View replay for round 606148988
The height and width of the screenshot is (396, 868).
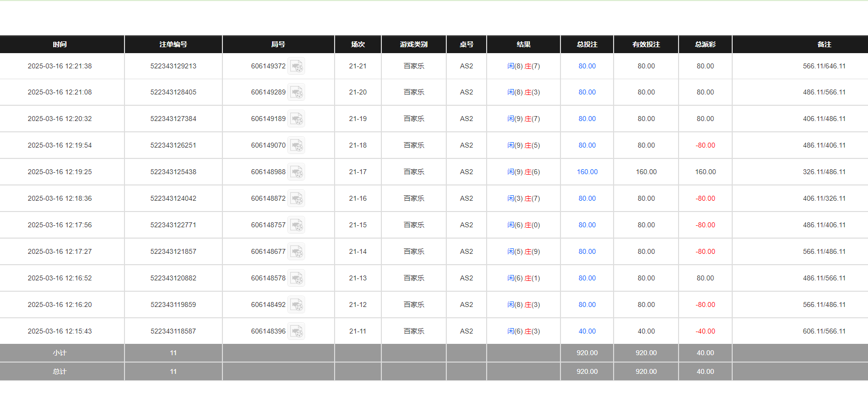pyautogui.click(x=296, y=172)
